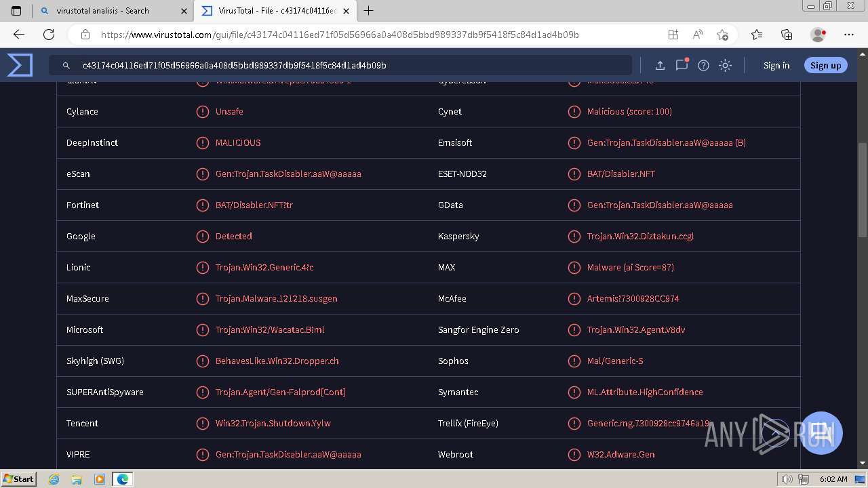Click Cynet result Malicious (score: 100)
This screenshot has height=488, width=868.
tap(629, 112)
